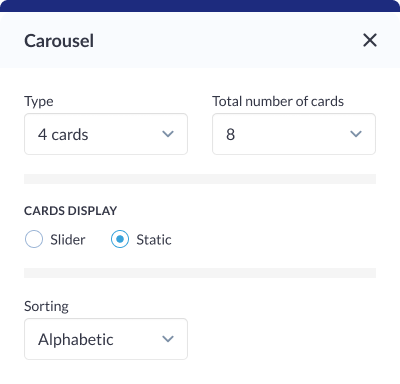Viewport: 400px width, 384px height.
Task: Select the Static radio button
Action: 120,239
